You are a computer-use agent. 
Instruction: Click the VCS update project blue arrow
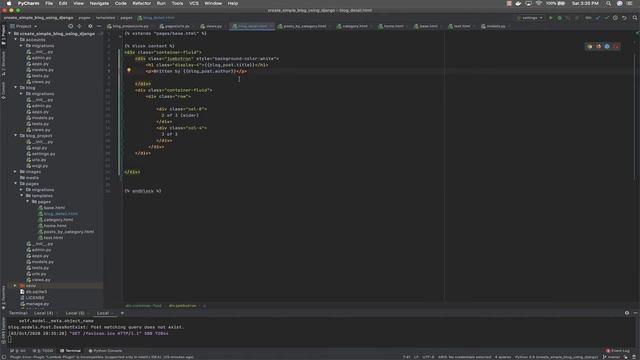[x=598, y=18]
